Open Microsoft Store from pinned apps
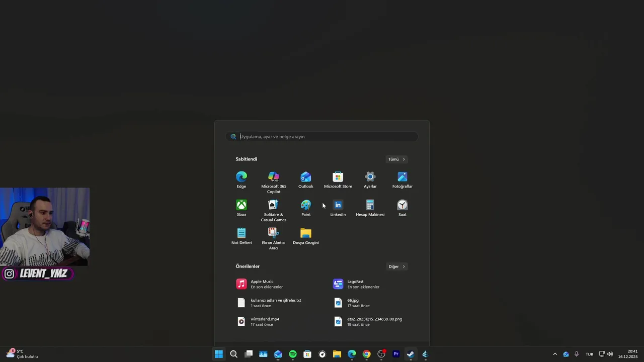644x362 pixels. click(x=338, y=180)
